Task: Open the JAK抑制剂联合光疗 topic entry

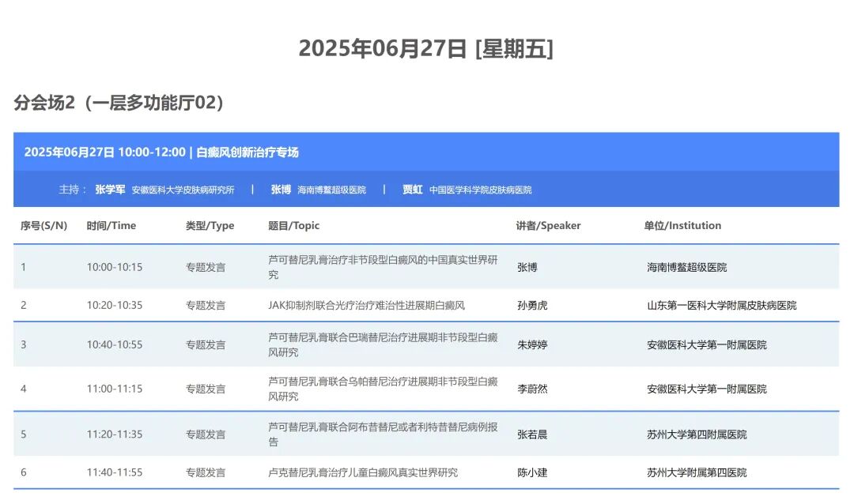Action: point(366,305)
